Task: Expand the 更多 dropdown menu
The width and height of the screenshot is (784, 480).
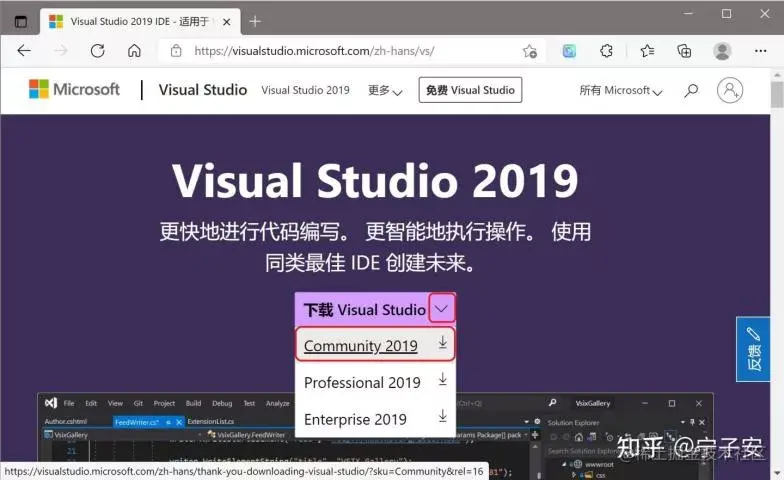Action: pyautogui.click(x=385, y=90)
